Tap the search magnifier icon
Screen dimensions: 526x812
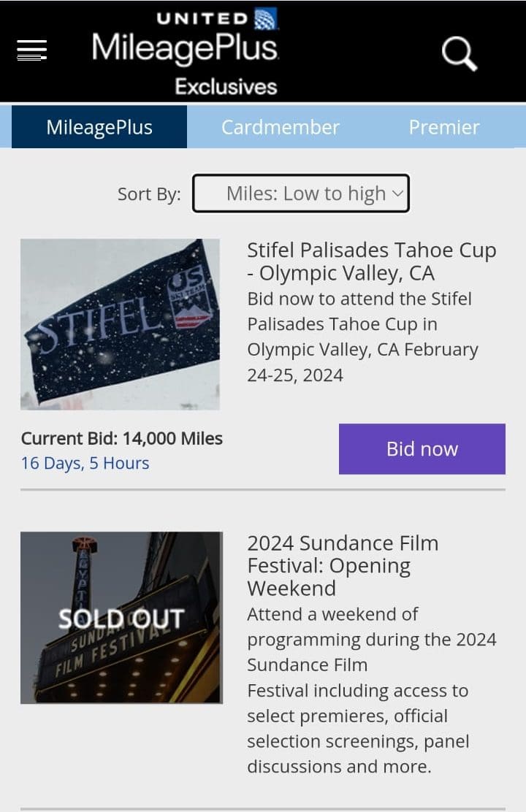tap(459, 53)
